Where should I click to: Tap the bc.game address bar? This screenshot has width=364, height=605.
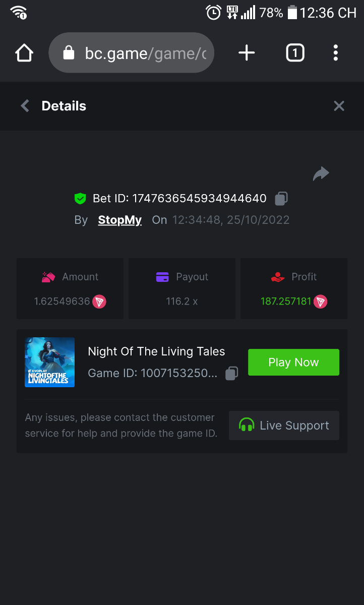pos(132,53)
